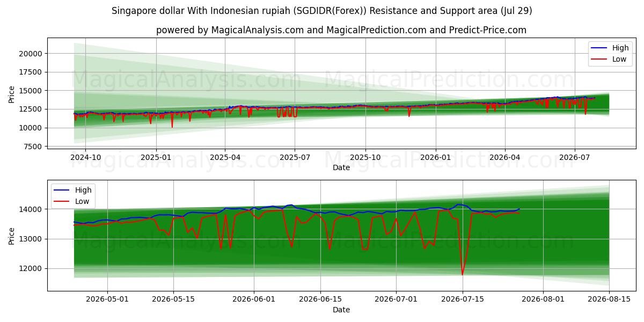Click the 2025-10 date tick label
The width and height of the screenshot is (644, 322).
(365, 157)
